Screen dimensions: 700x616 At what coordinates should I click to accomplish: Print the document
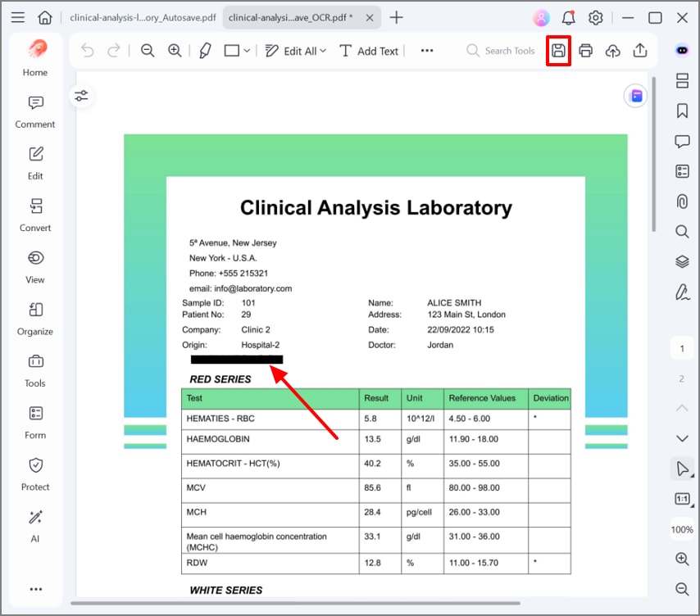coord(586,51)
